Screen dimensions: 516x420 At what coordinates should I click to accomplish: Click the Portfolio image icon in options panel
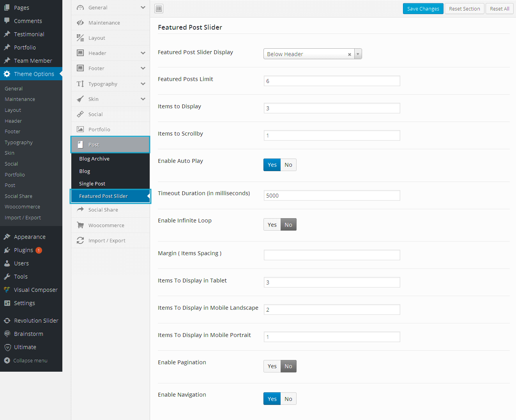click(80, 129)
